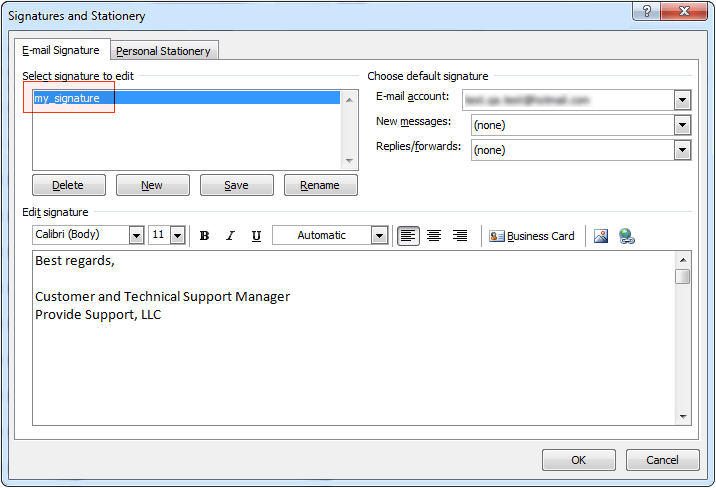The width and height of the screenshot is (716, 488).
Task: Align signature text right
Action: click(x=460, y=236)
